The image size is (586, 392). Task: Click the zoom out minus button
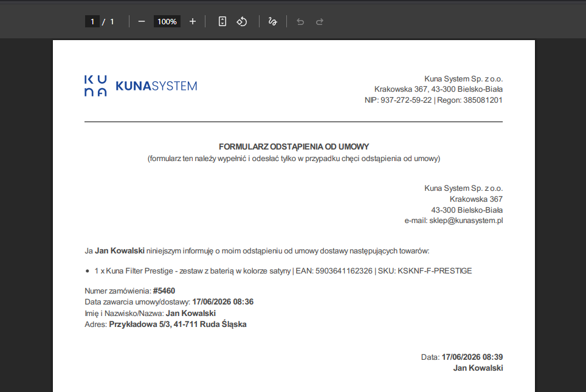click(x=141, y=22)
